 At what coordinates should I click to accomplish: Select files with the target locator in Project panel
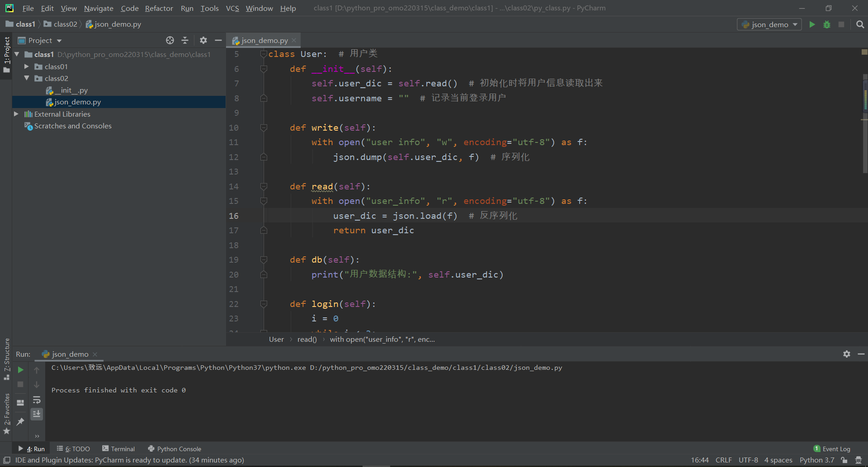click(170, 40)
